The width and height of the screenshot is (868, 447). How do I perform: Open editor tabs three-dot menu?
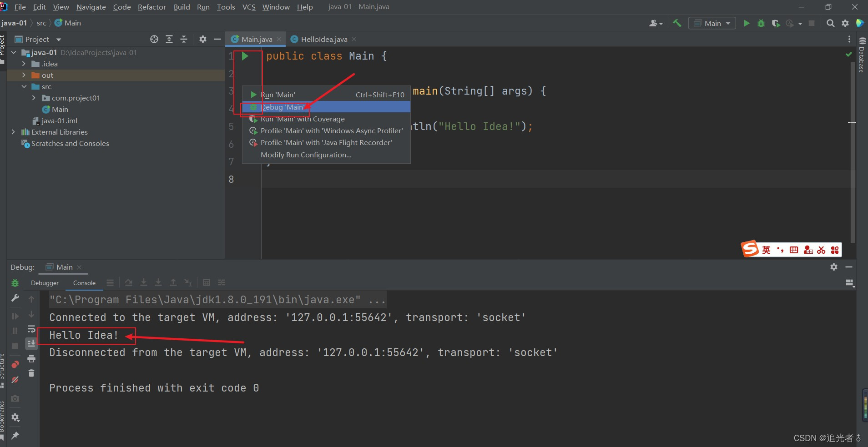click(x=849, y=40)
